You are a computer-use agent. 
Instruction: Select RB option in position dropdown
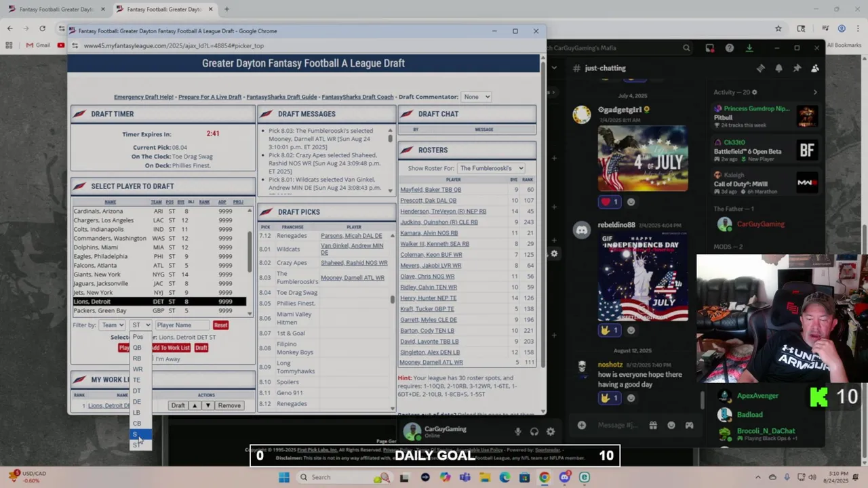pos(137,359)
